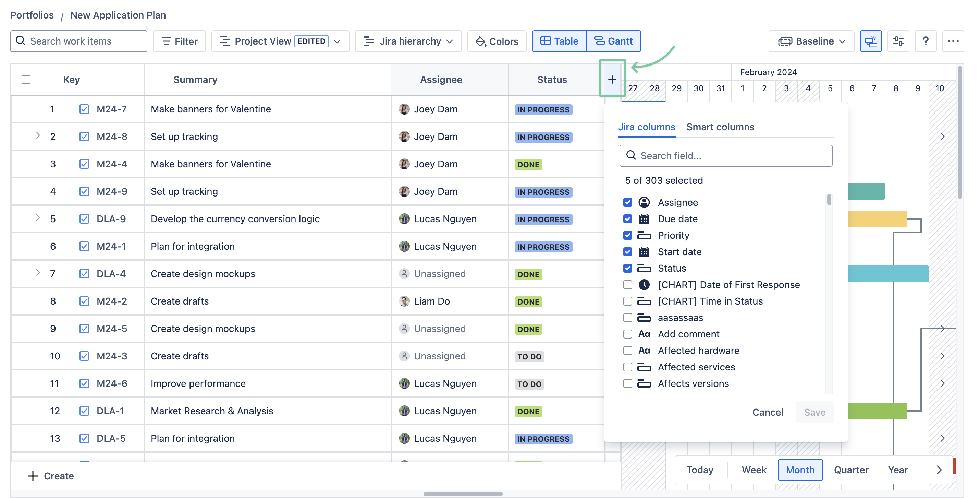Image resolution: width=980 pixels, height=498 pixels.
Task: Uncheck the Due date column checkbox
Action: pyautogui.click(x=628, y=219)
